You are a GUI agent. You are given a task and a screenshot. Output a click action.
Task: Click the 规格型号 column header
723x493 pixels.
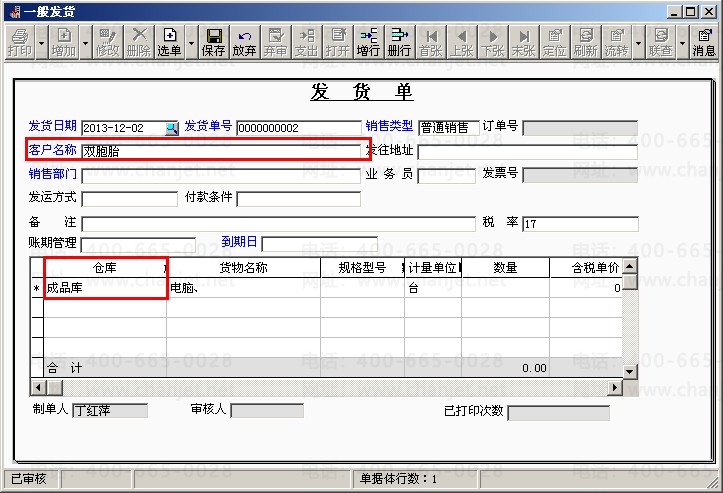click(362, 268)
